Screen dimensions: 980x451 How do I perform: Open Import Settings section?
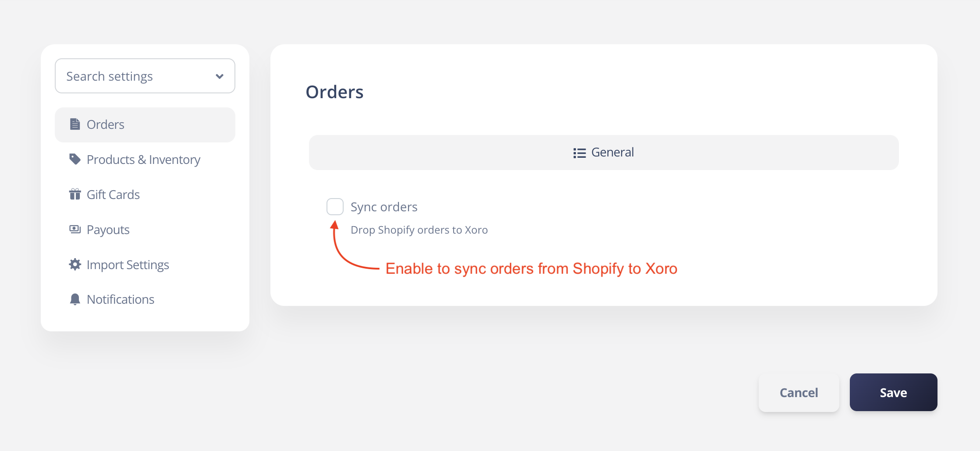(128, 265)
